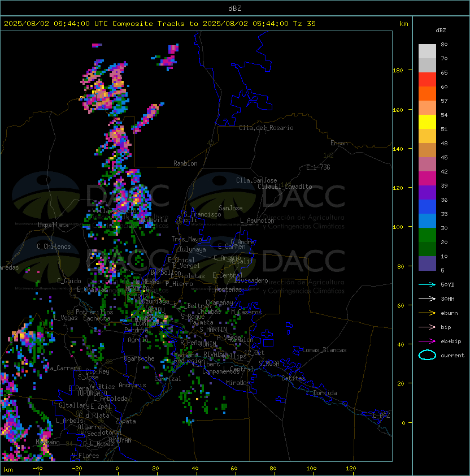
Task: Select the L_Dormida label
Action: pyautogui.click(x=321, y=393)
